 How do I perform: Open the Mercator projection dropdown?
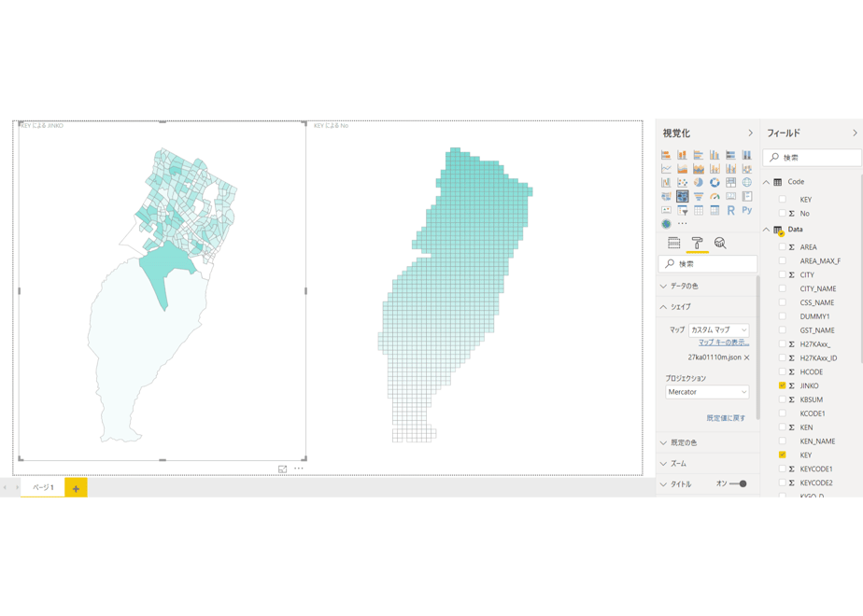click(707, 392)
